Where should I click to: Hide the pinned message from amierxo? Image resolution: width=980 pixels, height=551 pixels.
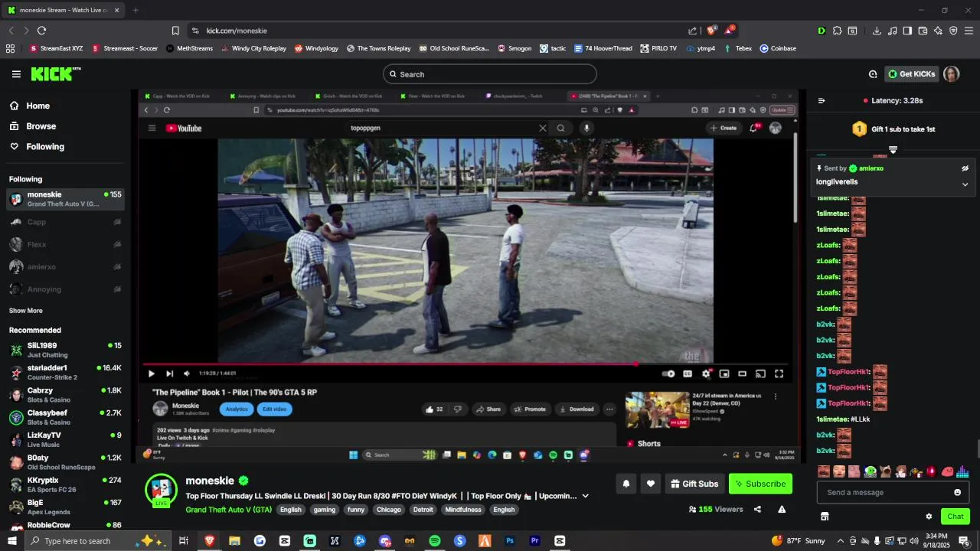(965, 168)
